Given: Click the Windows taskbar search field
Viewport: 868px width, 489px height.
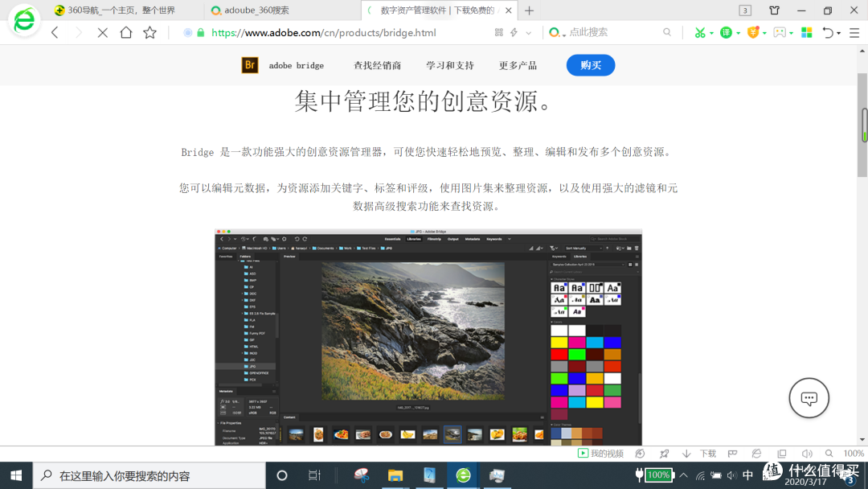Looking at the screenshot, I should [x=149, y=475].
